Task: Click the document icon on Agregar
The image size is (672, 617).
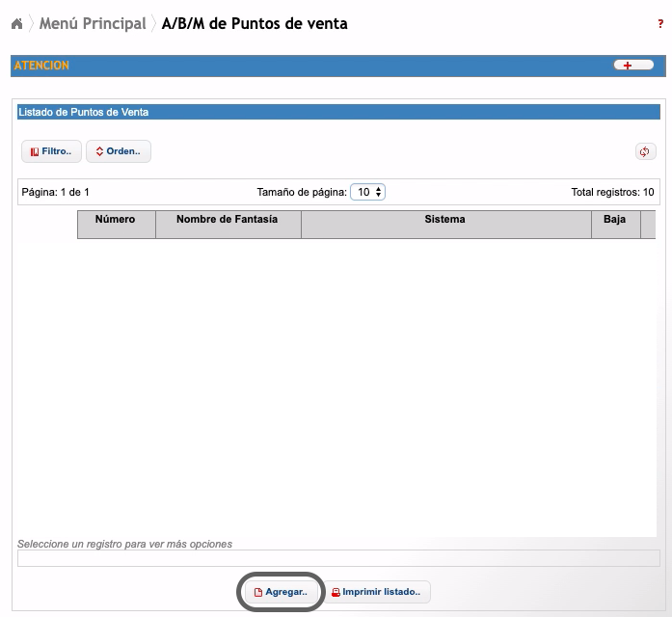Action: coord(258,592)
